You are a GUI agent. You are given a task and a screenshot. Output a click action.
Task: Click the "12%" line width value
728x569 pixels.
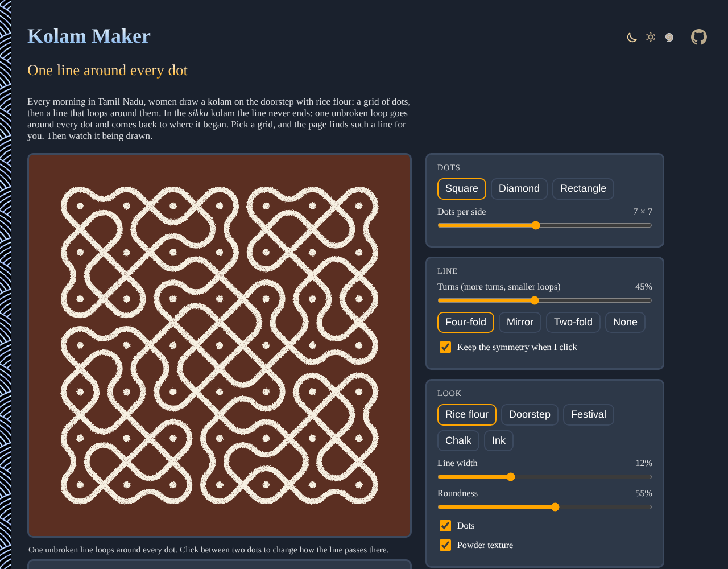[x=644, y=463]
